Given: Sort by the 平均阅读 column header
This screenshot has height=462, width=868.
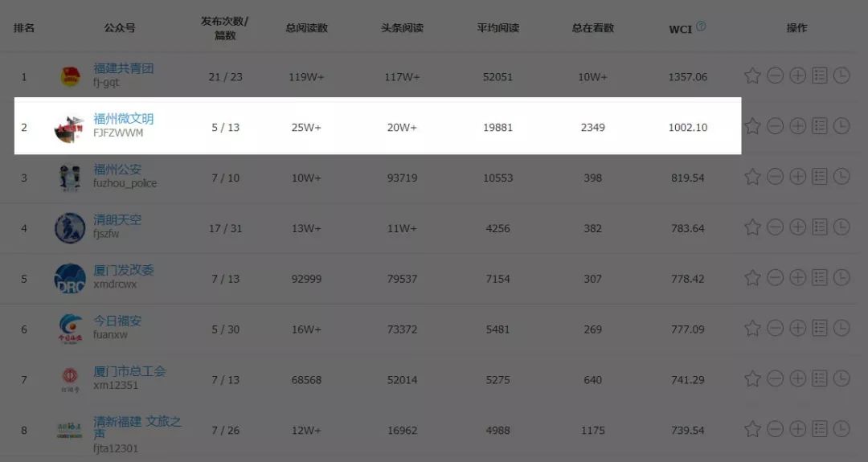Looking at the screenshot, I should pos(497,27).
